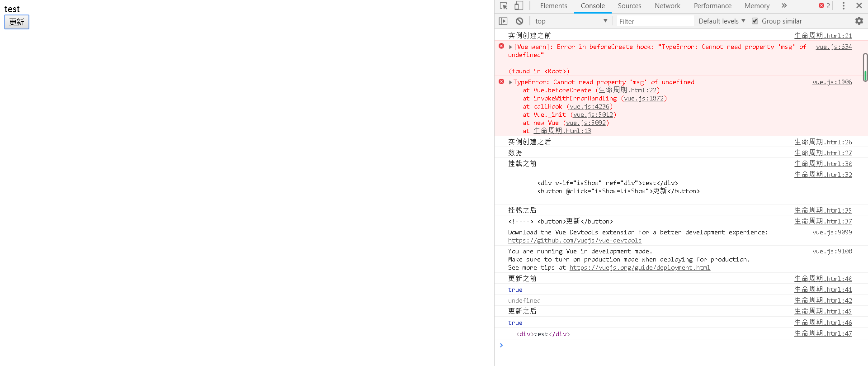
Task: Select the test text on the page
Action: tap(12, 9)
